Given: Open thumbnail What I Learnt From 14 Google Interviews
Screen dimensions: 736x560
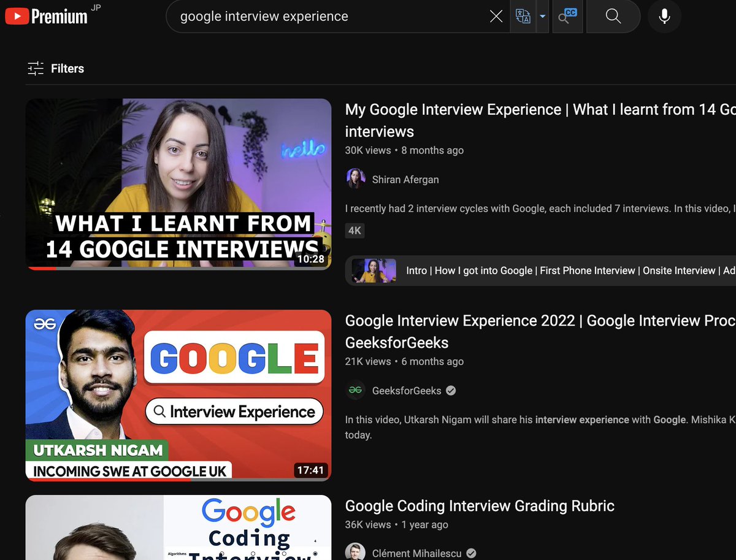Looking at the screenshot, I should (178, 184).
